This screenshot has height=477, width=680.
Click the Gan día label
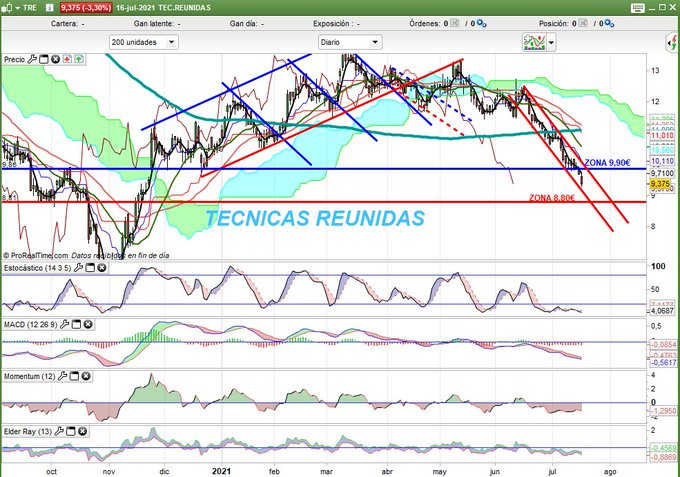point(244,23)
